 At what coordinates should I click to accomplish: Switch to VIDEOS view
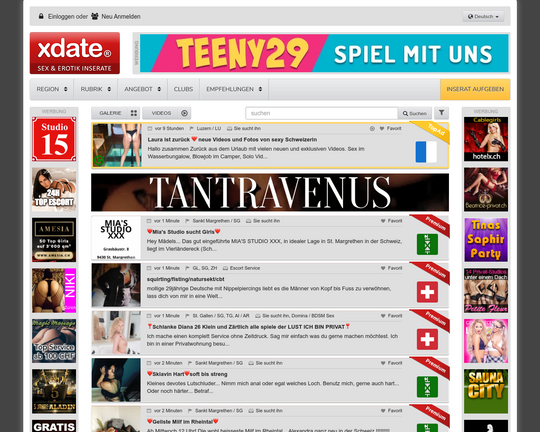[x=161, y=113]
